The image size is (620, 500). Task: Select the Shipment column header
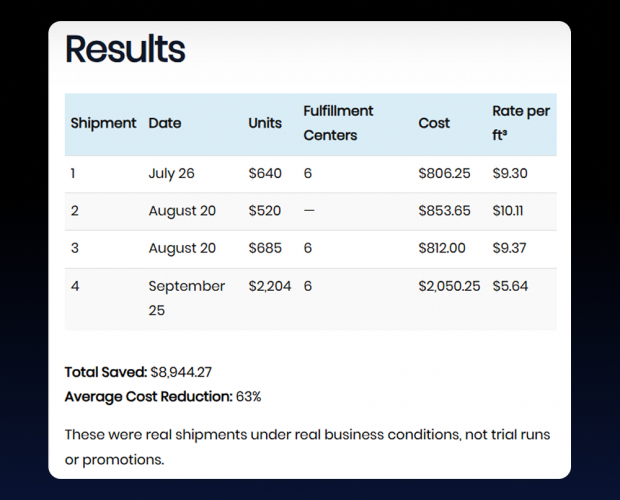[x=103, y=123]
